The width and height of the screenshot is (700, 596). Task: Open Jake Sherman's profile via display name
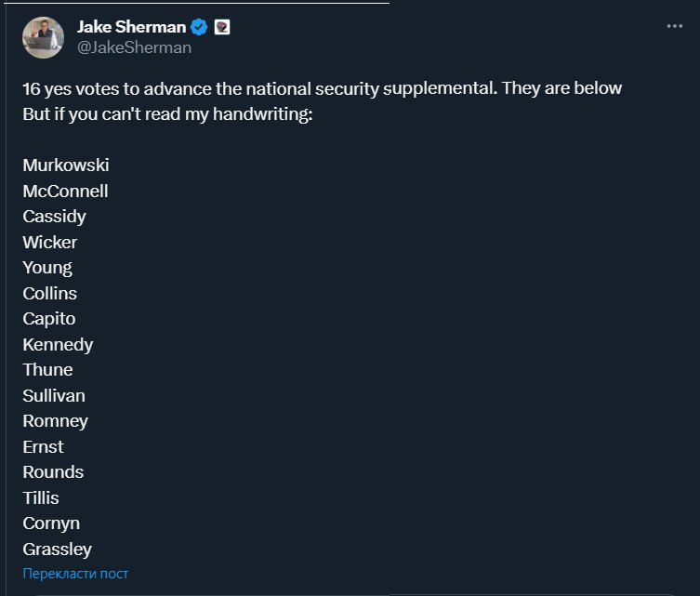131,27
